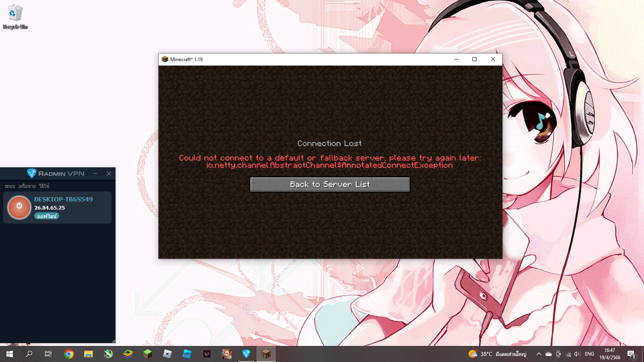Minimize the Radmin VPN window
This screenshot has height=362, width=644.
95,173
